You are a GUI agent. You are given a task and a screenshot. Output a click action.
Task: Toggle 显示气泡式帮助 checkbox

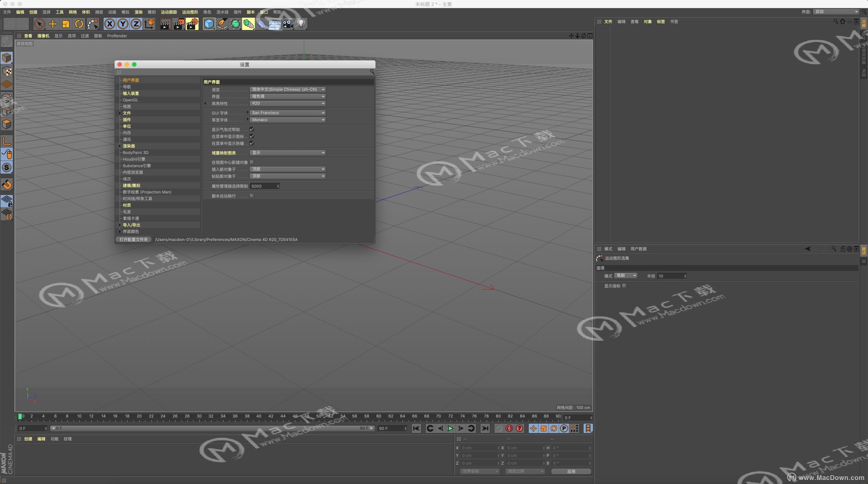[x=252, y=129]
